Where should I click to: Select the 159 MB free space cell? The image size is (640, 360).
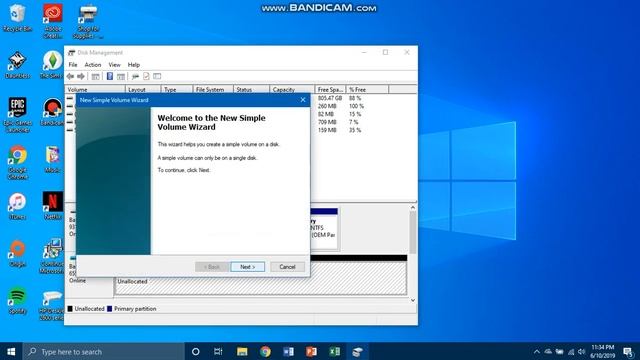pyautogui.click(x=327, y=130)
